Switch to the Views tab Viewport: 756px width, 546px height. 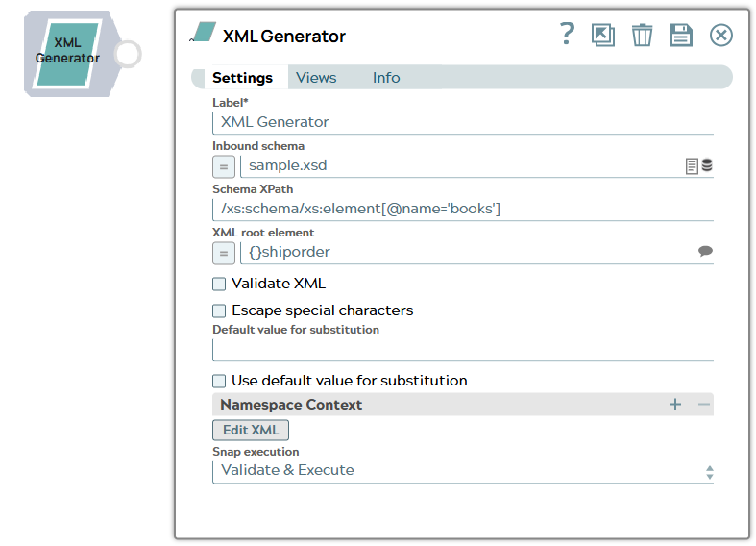[x=316, y=78]
